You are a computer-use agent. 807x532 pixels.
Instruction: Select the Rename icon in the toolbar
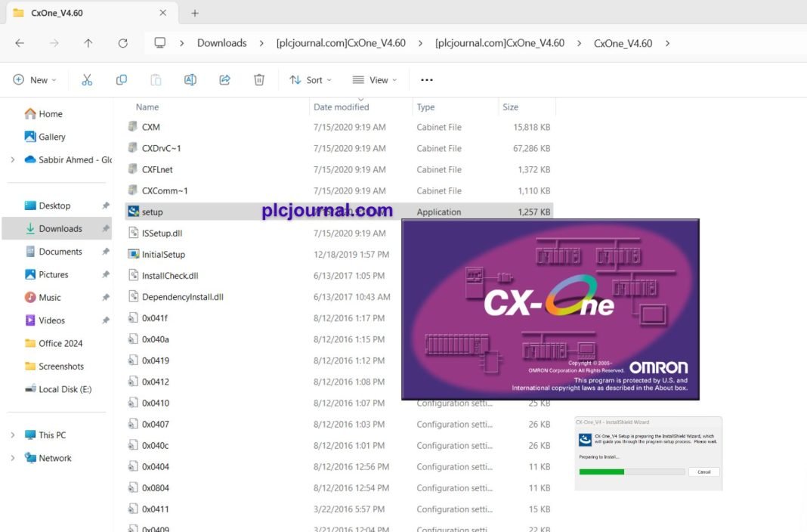(x=190, y=79)
